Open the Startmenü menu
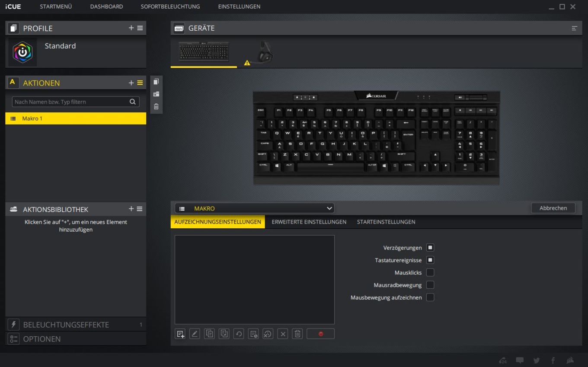This screenshot has width=588, height=367. tap(56, 6)
